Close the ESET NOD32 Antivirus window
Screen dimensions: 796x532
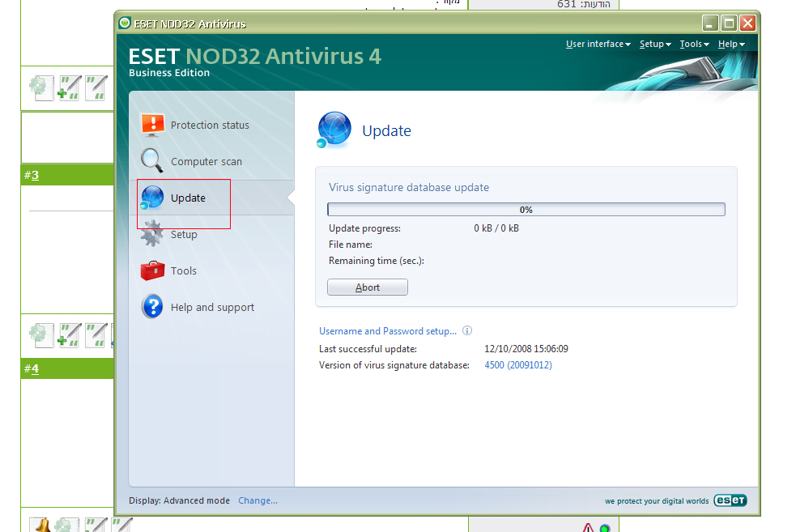[747, 23]
